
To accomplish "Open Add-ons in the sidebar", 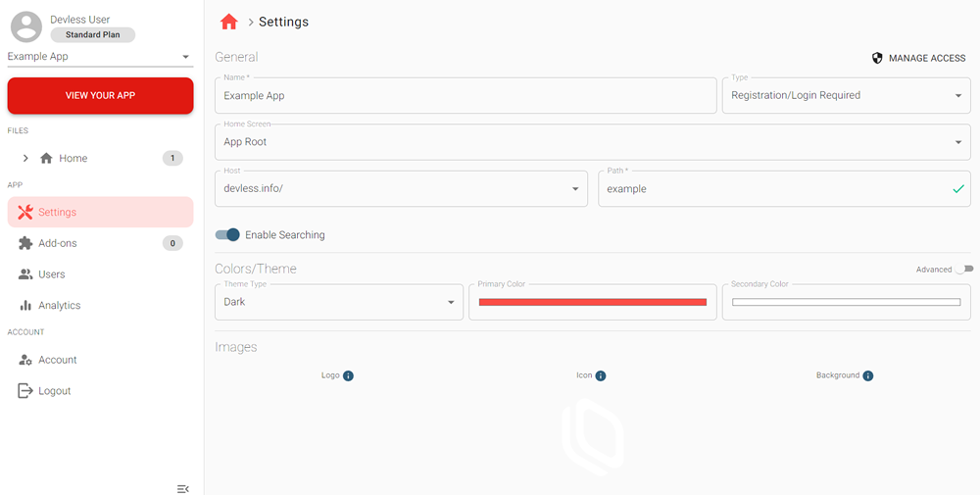I will point(58,243).
